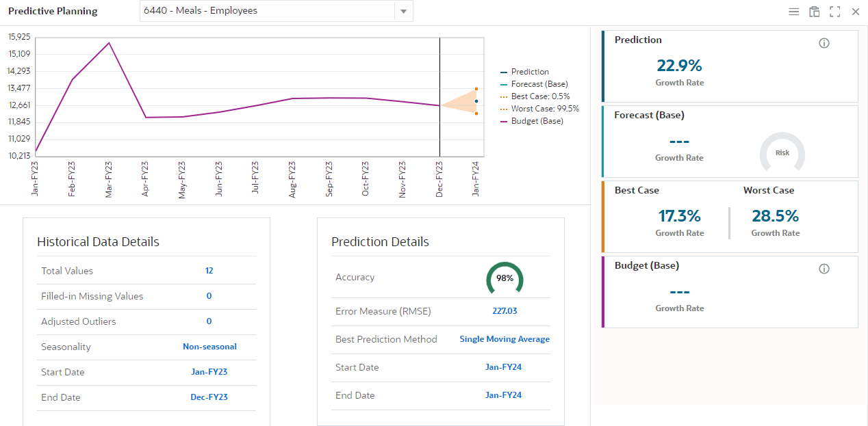Click the Budget (Base) card title

point(646,265)
